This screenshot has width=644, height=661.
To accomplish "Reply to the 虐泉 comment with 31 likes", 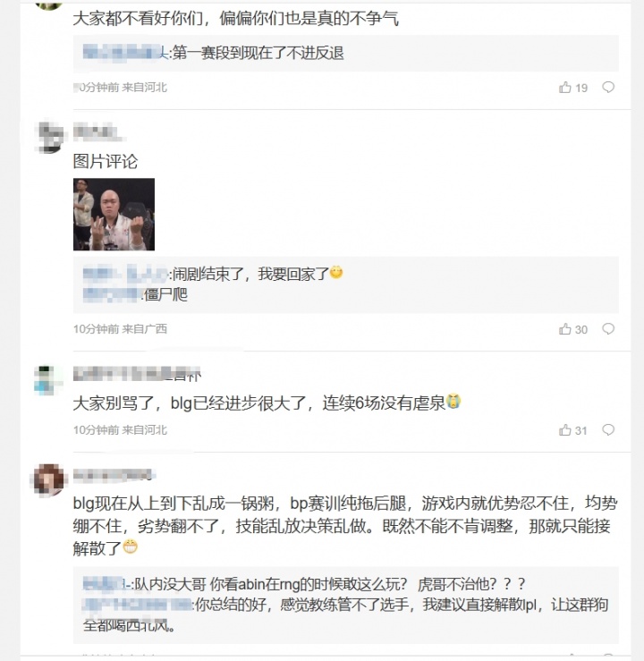I will tap(608, 430).
